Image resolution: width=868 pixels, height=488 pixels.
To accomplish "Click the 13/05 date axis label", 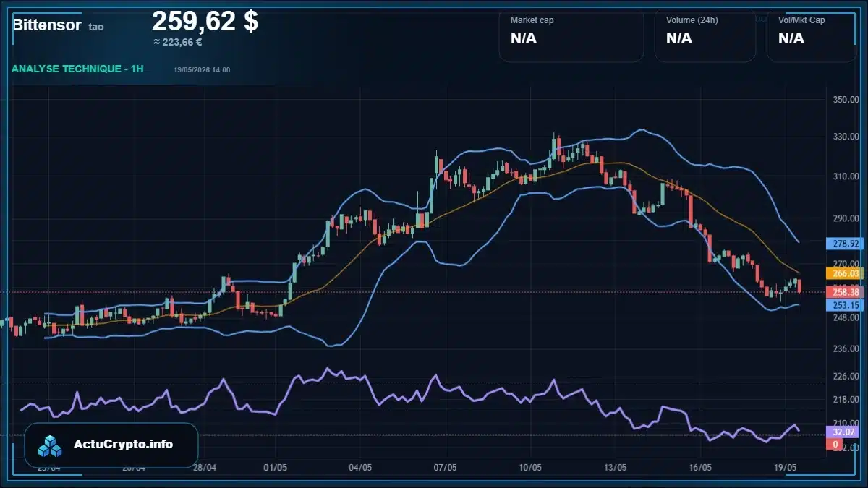I will tap(615, 468).
